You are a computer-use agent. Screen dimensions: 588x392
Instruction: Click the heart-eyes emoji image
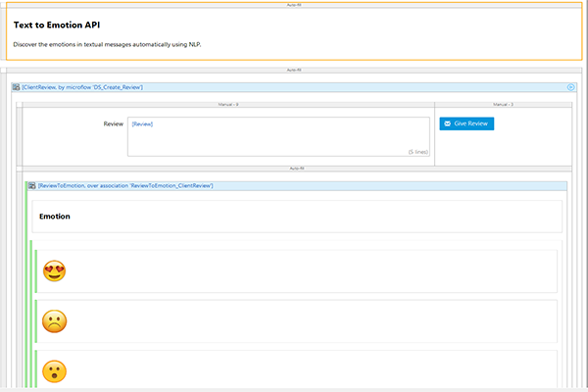55,271
